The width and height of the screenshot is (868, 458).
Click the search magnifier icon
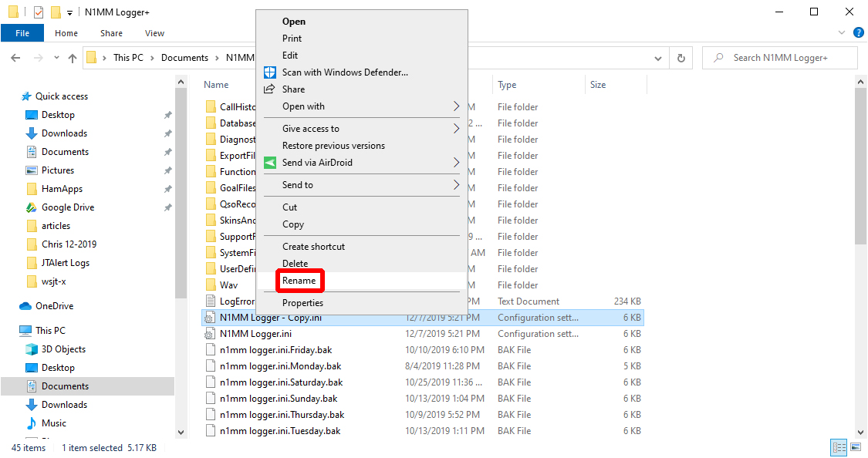click(x=718, y=58)
